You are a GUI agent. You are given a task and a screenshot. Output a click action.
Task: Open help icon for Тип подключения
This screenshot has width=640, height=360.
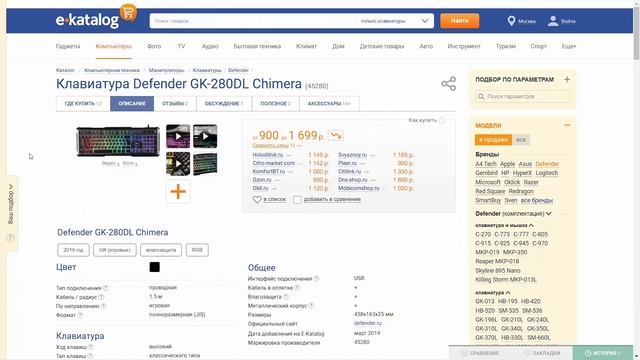click(105, 288)
